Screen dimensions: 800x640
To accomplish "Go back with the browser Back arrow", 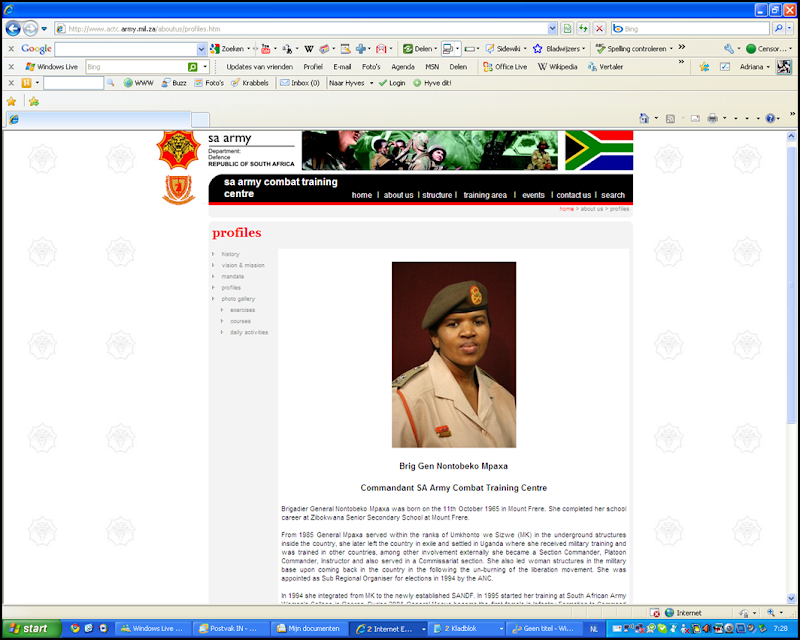I will [13, 29].
